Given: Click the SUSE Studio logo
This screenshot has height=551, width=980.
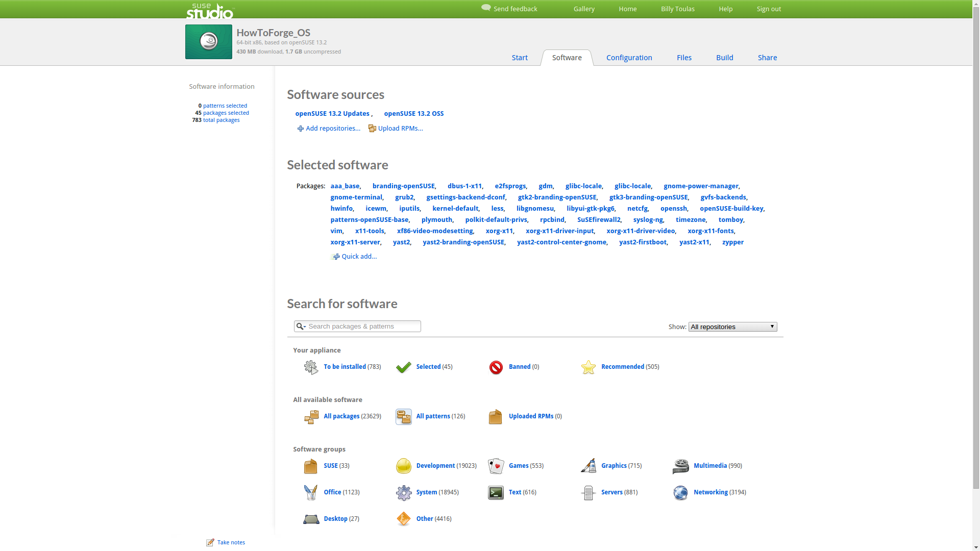Looking at the screenshot, I should (210, 11).
